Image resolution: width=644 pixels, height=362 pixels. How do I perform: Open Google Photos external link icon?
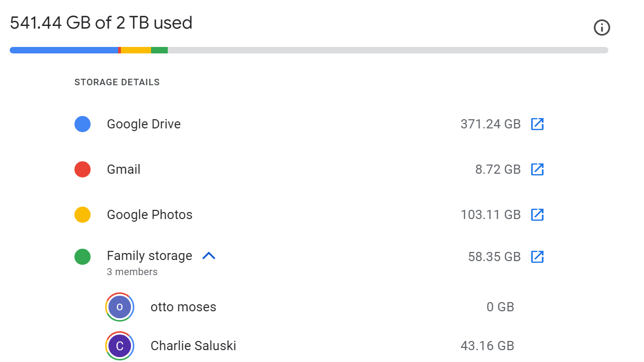pos(537,215)
